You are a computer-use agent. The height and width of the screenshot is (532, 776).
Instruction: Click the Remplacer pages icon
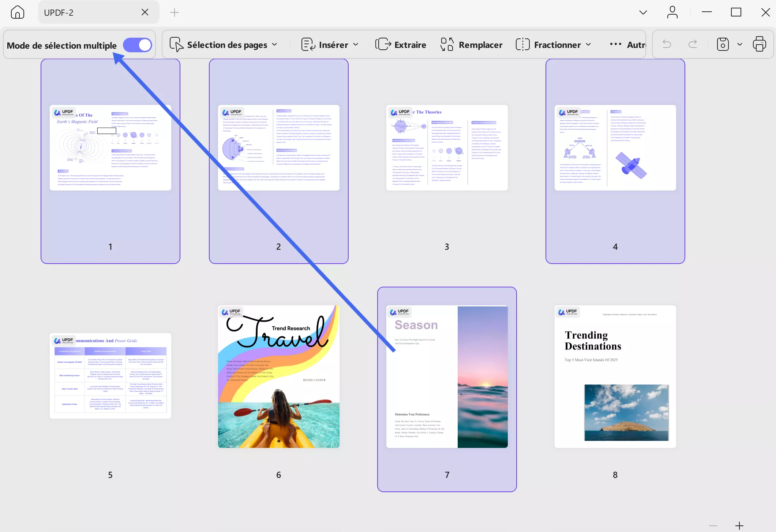[x=447, y=45]
